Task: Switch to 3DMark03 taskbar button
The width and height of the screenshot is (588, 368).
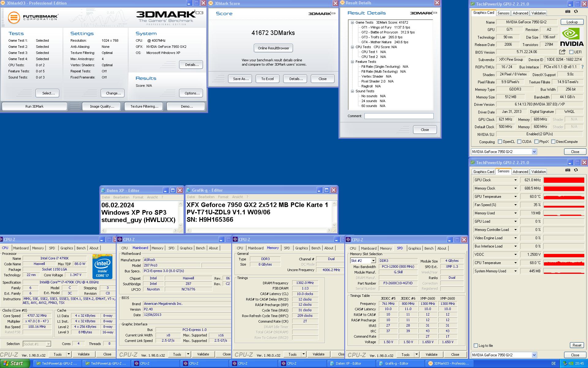Action: pos(450,363)
